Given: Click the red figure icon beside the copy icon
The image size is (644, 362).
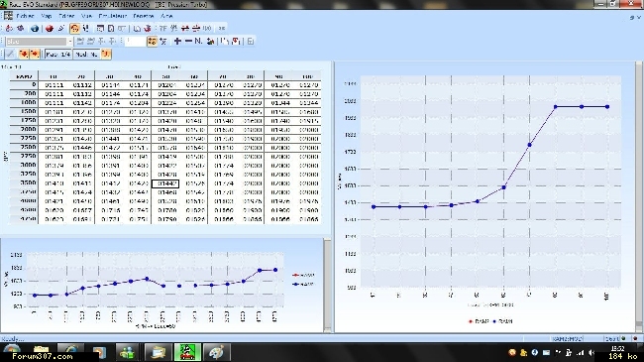Looking at the screenshot, I should pos(148,29).
